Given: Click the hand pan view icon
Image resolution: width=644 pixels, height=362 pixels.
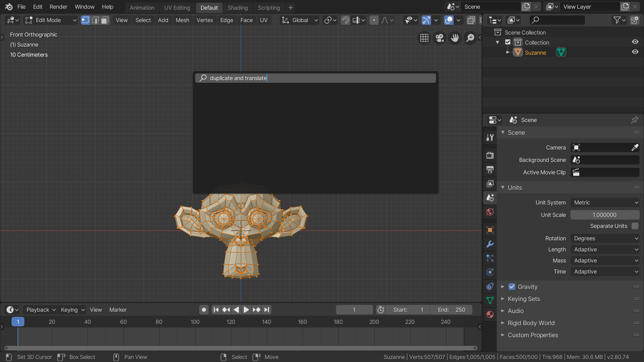Looking at the screenshot, I should pyautogui.click(x=455, y=38).
